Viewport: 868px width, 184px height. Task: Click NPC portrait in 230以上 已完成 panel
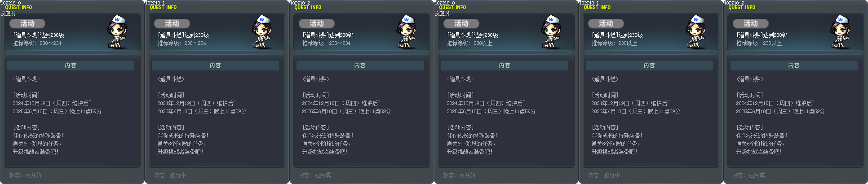[x=841, y=32]
